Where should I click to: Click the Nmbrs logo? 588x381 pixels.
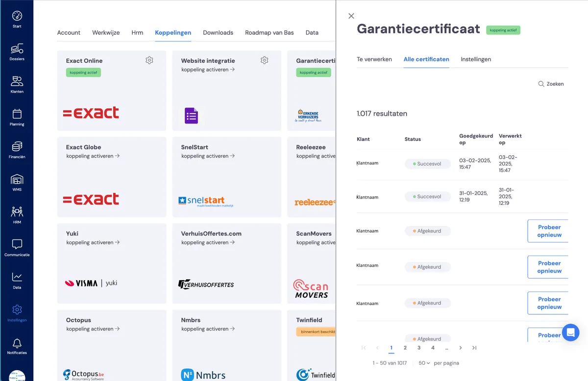(203, 375)
